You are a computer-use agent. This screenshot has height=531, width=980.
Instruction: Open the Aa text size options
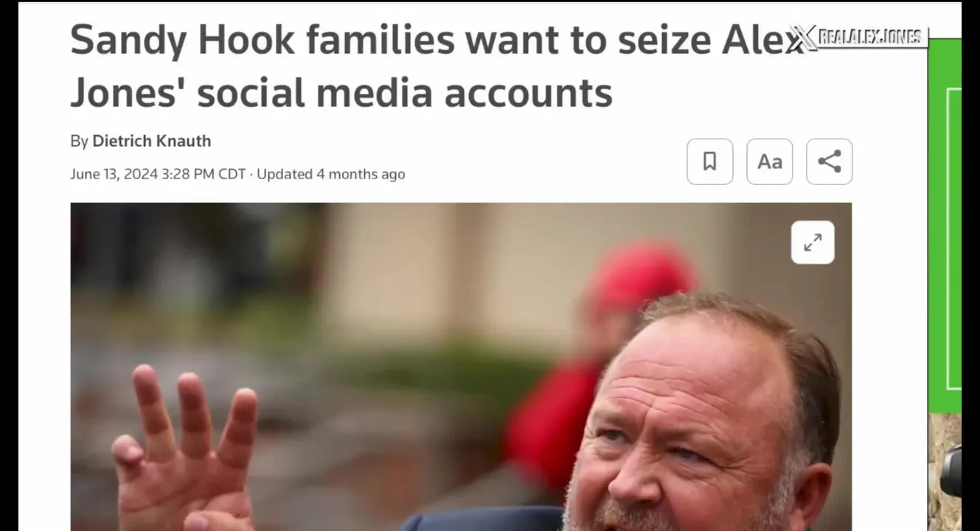[769, 162]
